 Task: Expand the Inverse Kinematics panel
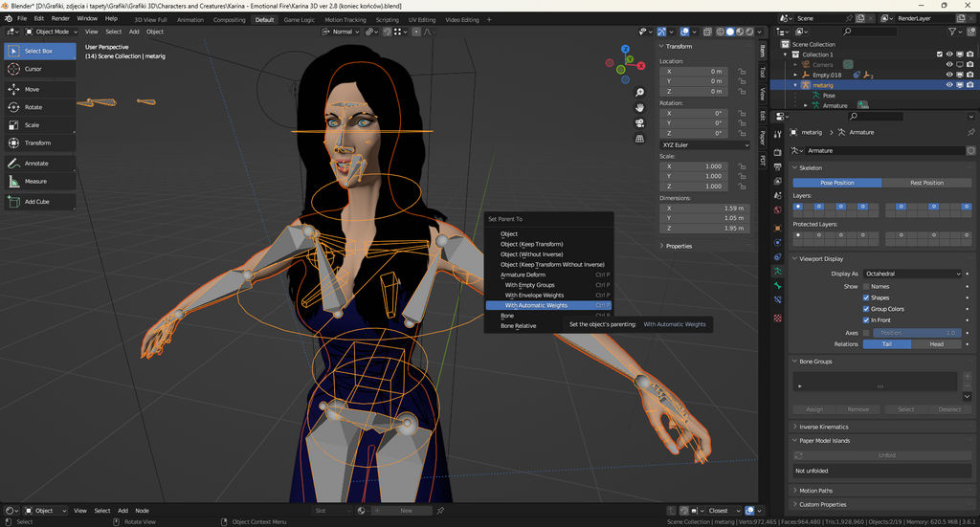tap(824, 427)
